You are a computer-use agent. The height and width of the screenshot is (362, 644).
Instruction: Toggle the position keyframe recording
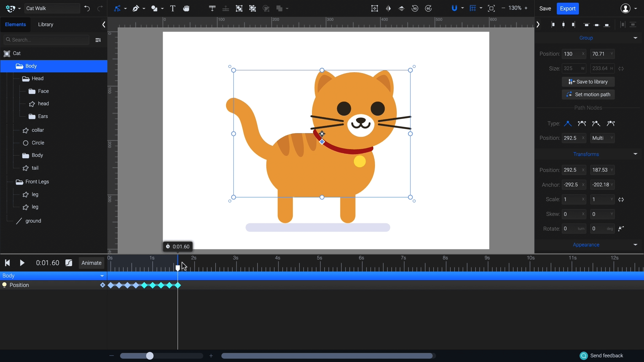(x=4, y=285)
